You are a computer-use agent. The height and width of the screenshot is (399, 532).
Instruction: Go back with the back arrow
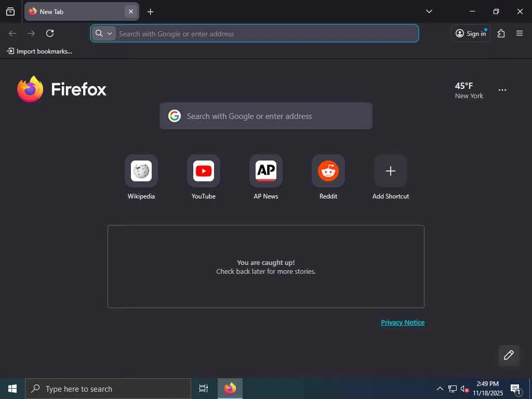coord(12,33)
